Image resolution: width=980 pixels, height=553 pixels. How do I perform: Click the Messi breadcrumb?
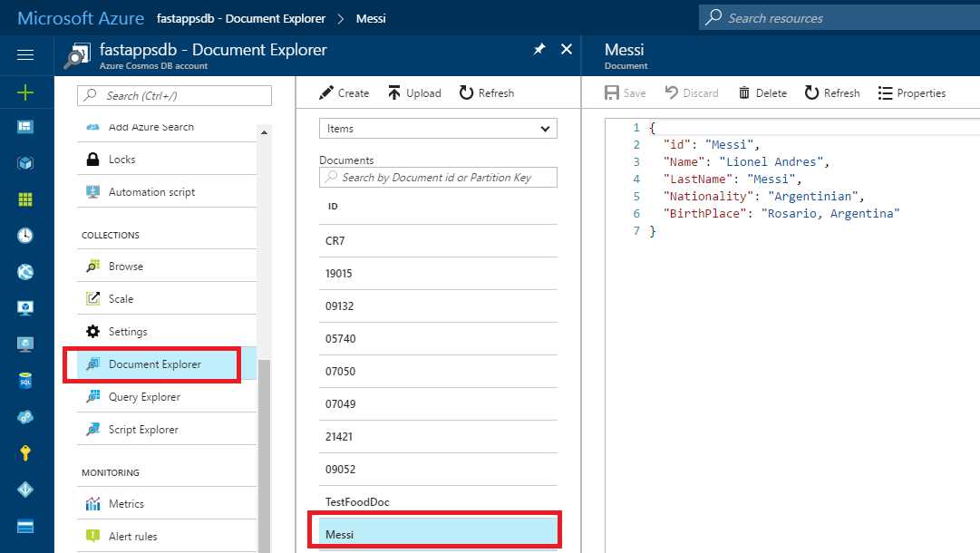[371, 19]
